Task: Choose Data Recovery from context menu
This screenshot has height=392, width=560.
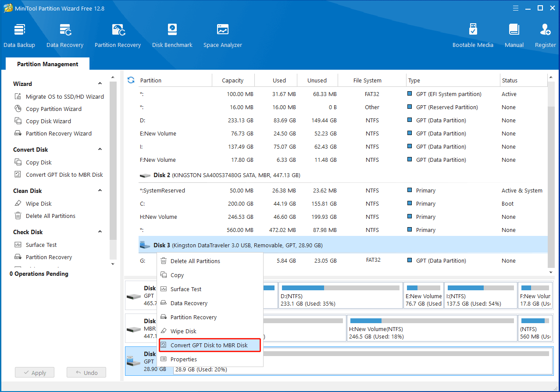Action: 210,303
